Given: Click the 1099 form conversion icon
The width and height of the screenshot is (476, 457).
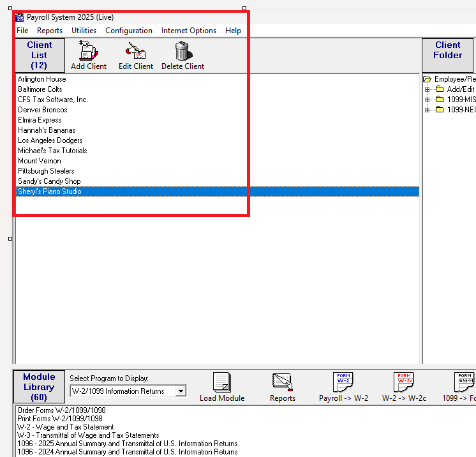Looking at the screenshot, I should pos(465,382).
